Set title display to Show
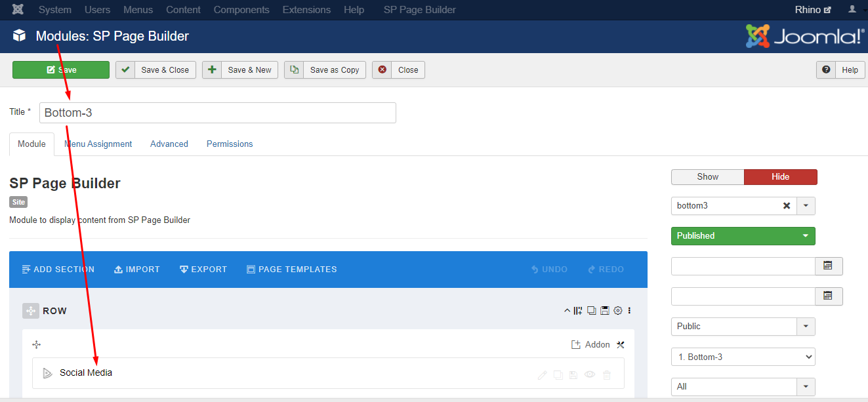The image size is (868, 402). click(707, 177)
